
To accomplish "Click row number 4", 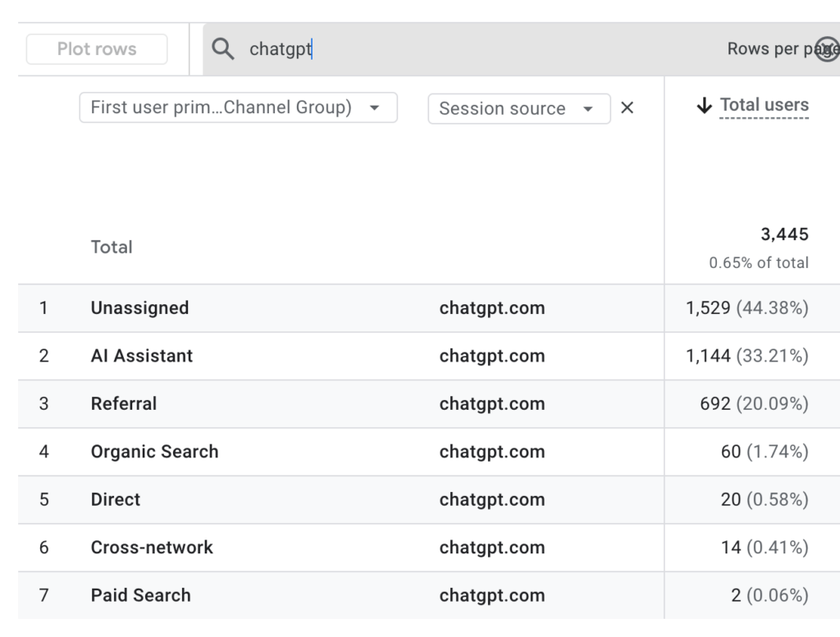I will click(44, 451).
